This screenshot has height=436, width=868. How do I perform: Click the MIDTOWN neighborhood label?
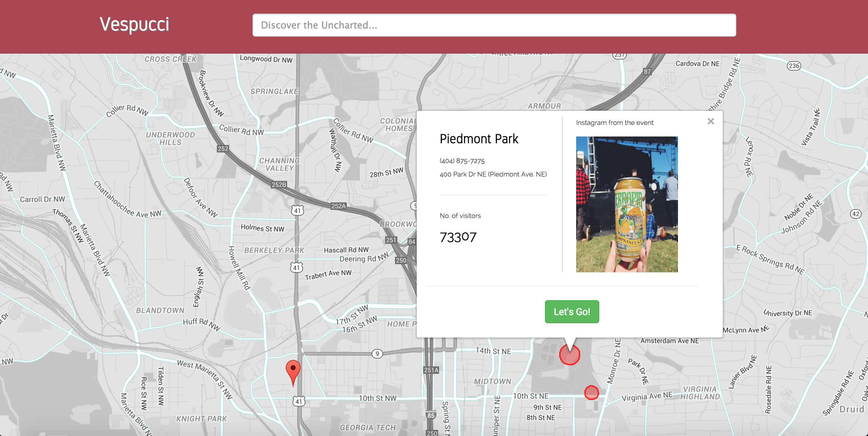492,381
